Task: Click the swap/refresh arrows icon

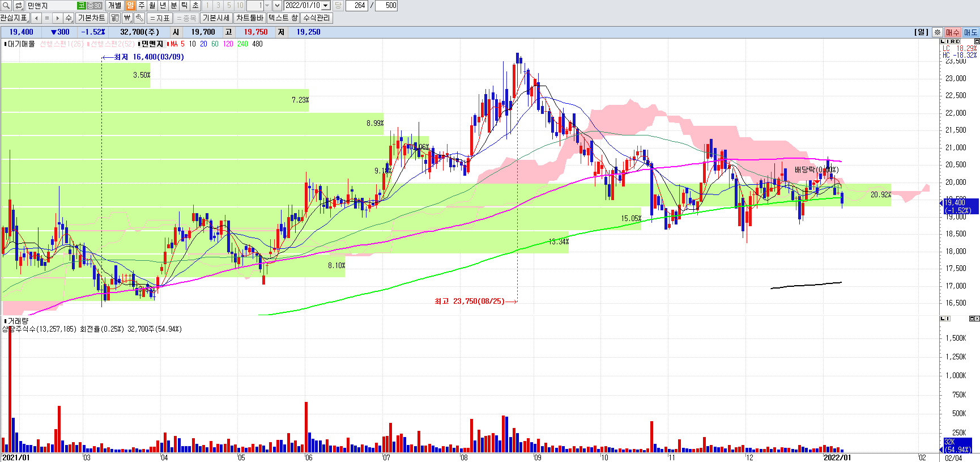Action: pyautogui.click(x=19, y=6)
